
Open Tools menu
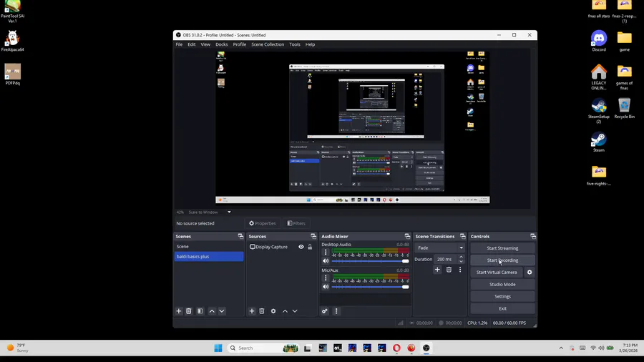point(295,44)
